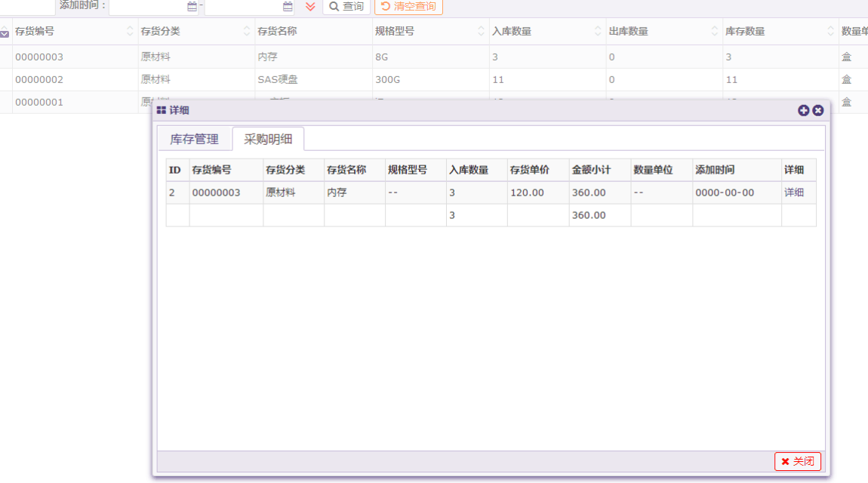Open calendar picker for end date
Image resolution: width=868 pixels, height=483 pixels.
(288, 6)
